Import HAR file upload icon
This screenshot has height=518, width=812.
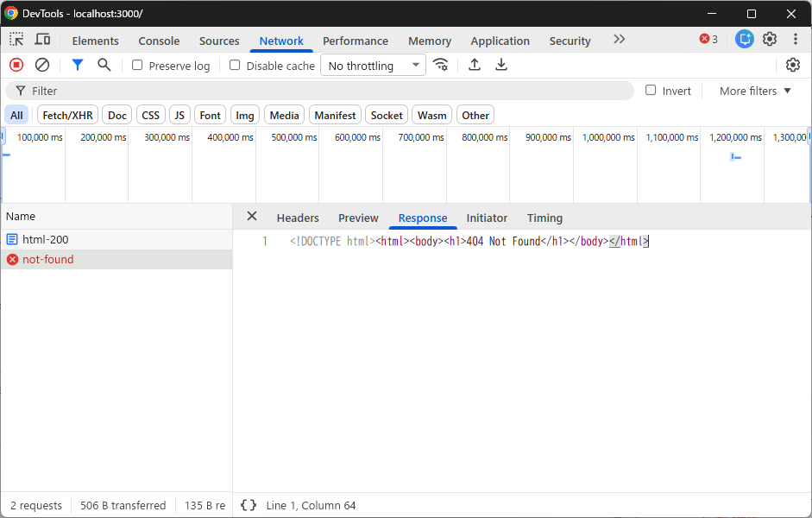475,66
